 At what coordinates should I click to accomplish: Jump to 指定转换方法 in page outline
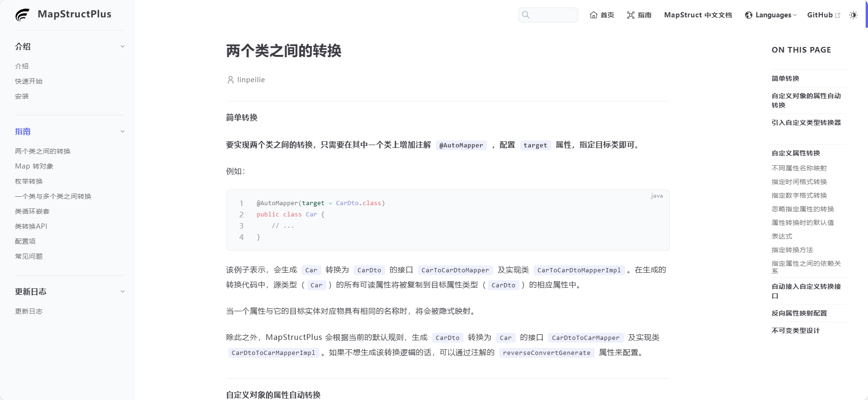coord(792,250)
